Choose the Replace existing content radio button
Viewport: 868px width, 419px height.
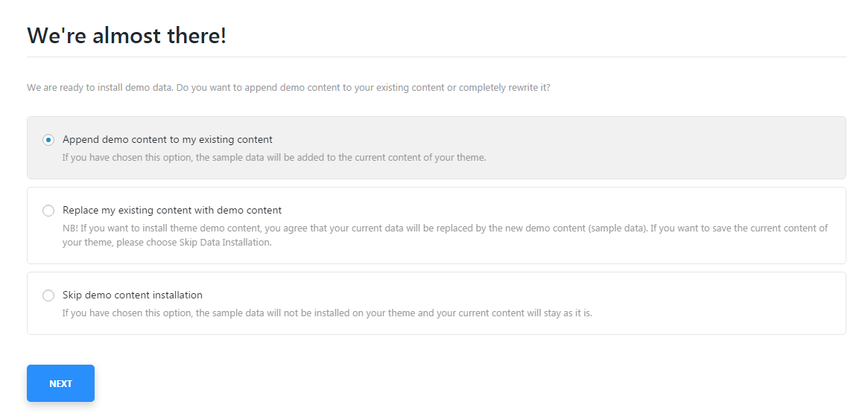tap(48, 211)
